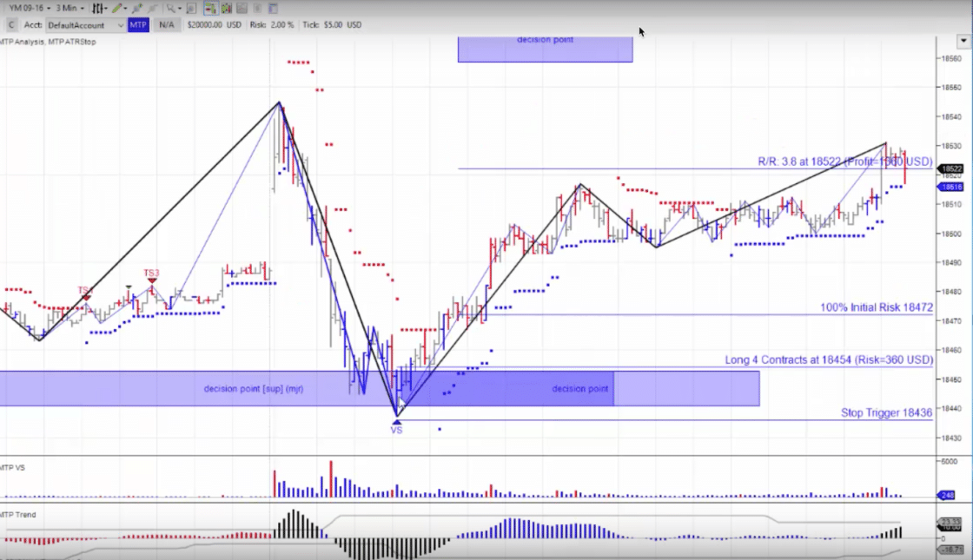Screen dimensions: 973x560
Task: Switch order handling to N/A mode
Action: [x=166, y=24]
